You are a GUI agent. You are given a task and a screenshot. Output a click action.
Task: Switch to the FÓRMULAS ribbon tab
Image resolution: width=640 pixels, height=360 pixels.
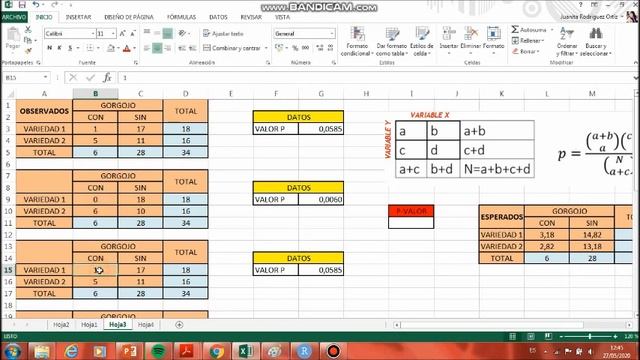point(181,17)
